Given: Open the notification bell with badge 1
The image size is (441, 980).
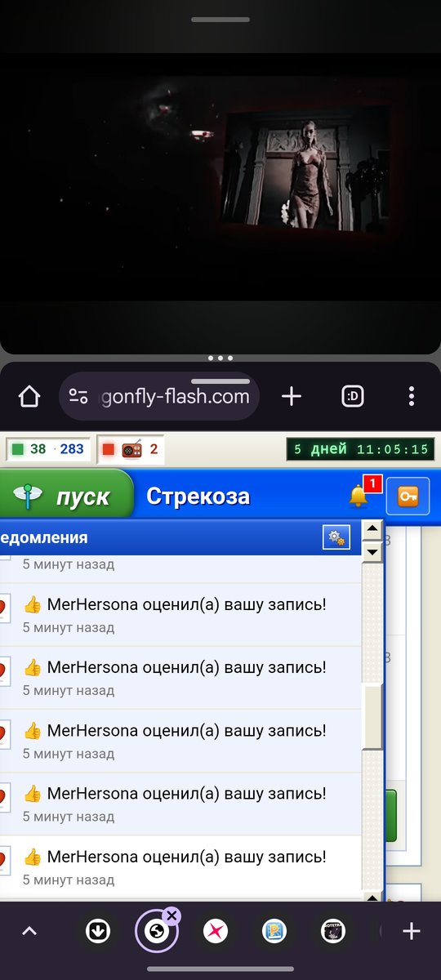Looking at the screenshot, I should 363,494.
